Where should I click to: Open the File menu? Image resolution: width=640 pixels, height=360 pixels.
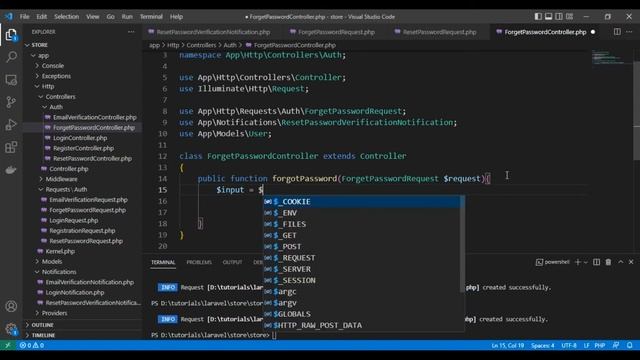[x=24, y=17]
